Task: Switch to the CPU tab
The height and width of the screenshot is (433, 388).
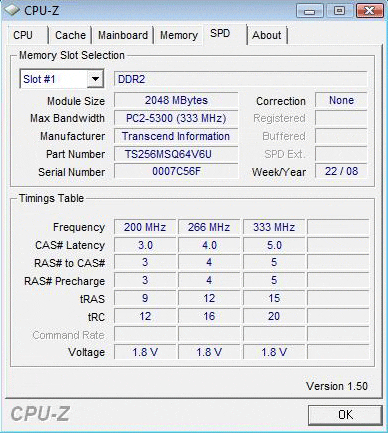Action: coord(27,35)
